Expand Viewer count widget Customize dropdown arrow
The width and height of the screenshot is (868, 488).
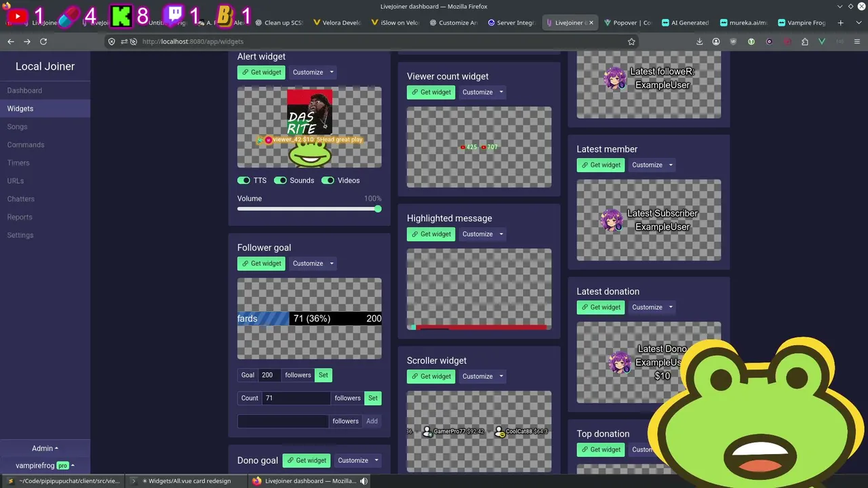click(501, 92)
